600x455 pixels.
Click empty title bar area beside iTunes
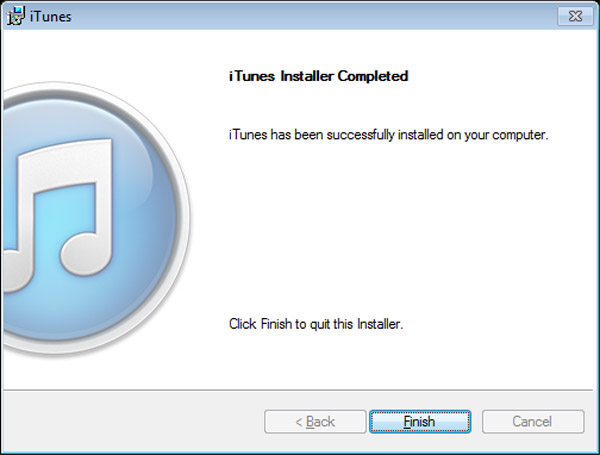click(x=306, y=16)
